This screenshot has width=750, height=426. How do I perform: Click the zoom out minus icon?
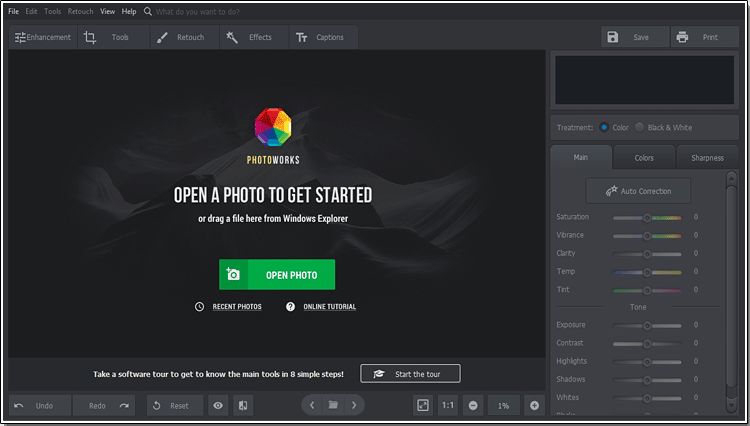tap(473, 405)
